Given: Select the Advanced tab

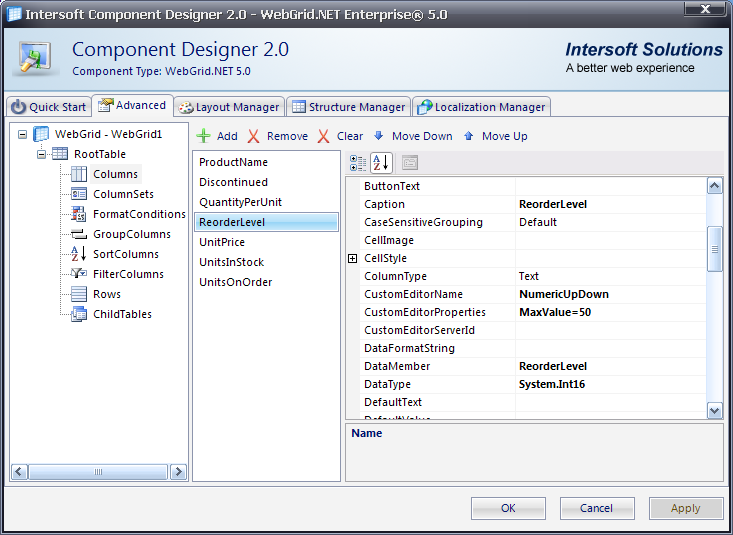Looking at the screenshot, I should pyautogui.click(x=133, y=105).
